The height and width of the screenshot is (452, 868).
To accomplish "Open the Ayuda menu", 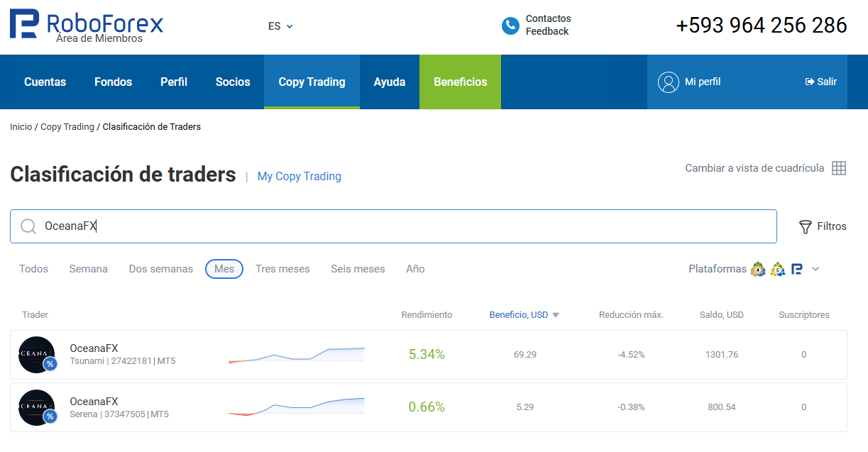I will 390,82.
